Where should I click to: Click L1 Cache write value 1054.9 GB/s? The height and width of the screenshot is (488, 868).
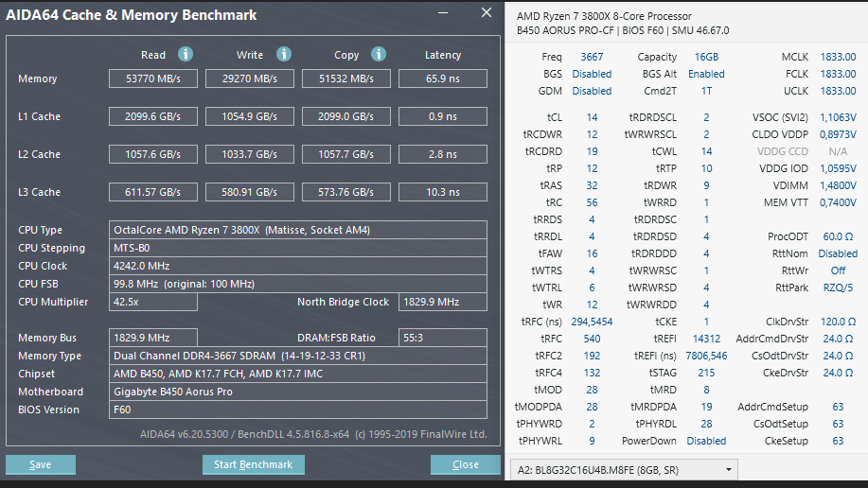pyautogui.click(x=250, y=116)
